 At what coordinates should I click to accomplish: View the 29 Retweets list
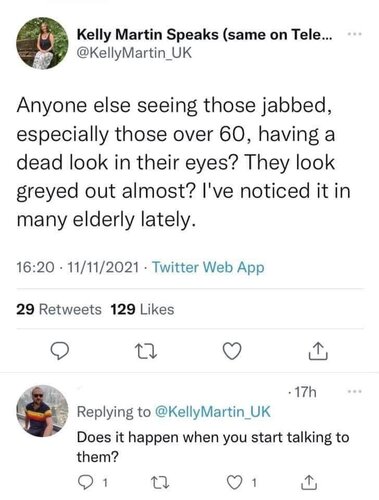[59, 309]
